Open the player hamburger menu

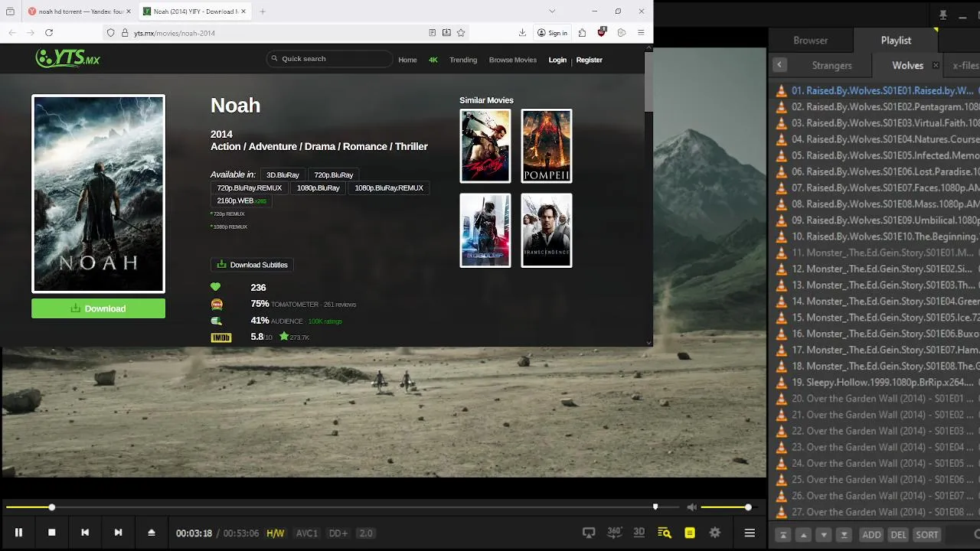point(750,533)
